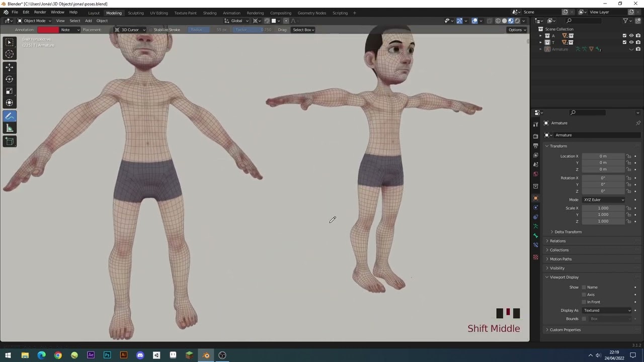Enable the Show Name checkbox
The image size is (644, 362).
click(x=584, y=287)
